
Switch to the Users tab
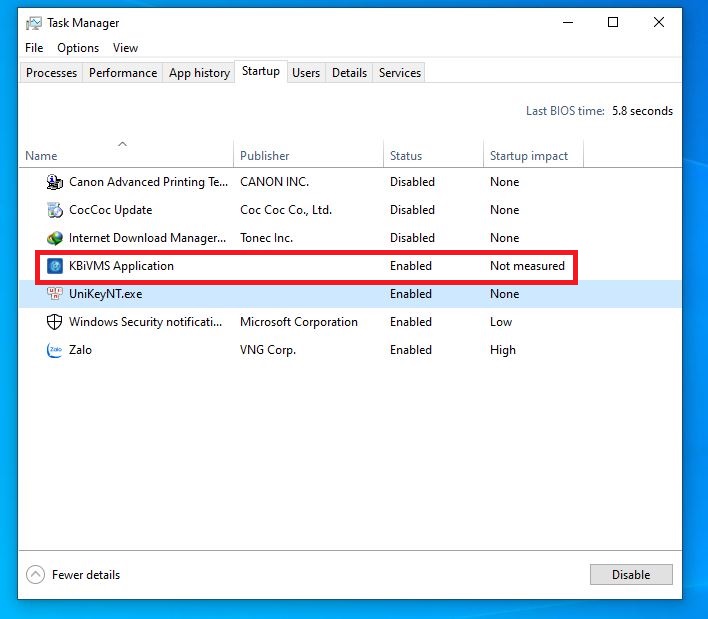click(x=306, y=73)
